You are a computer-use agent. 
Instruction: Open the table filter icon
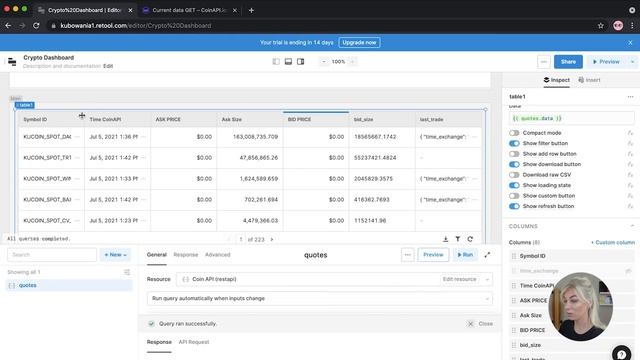tap(458, 239)
